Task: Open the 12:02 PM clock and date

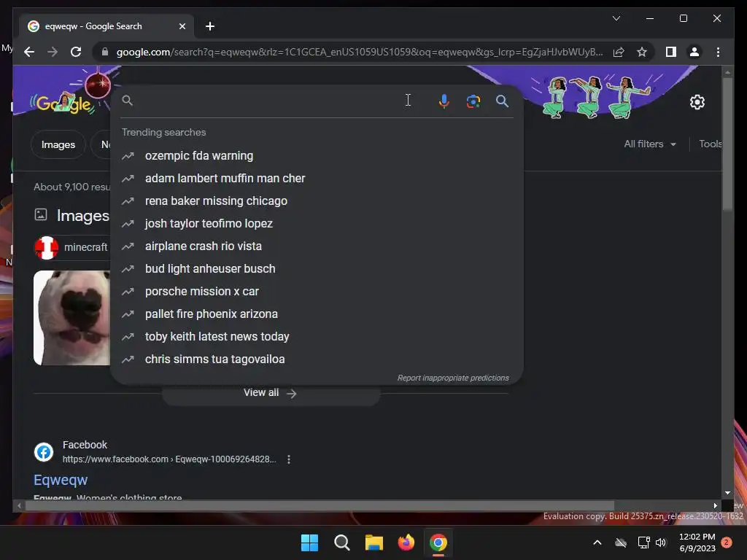Action: coord(697,542)
